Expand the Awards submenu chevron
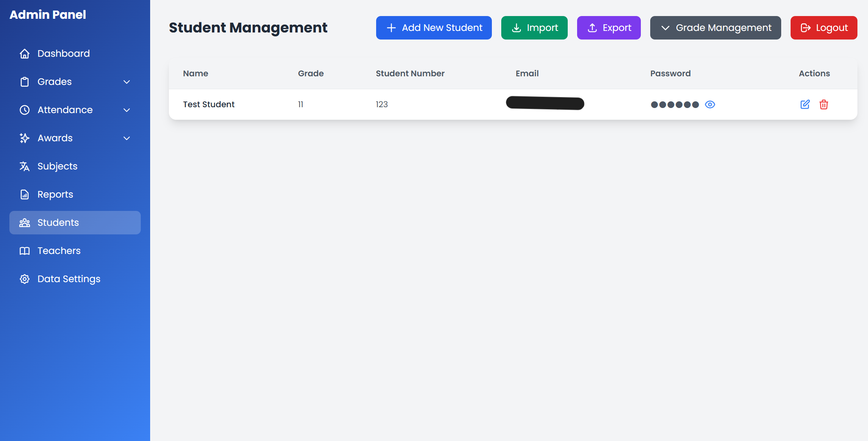The height and width of the screenshot is (441, 868). [127, 138]
